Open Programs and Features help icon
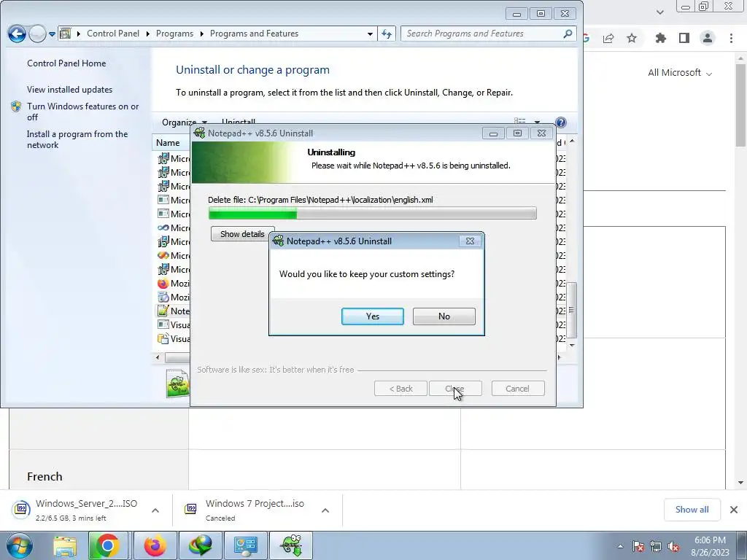Screen dimensions: 747x560 (561, 122)
